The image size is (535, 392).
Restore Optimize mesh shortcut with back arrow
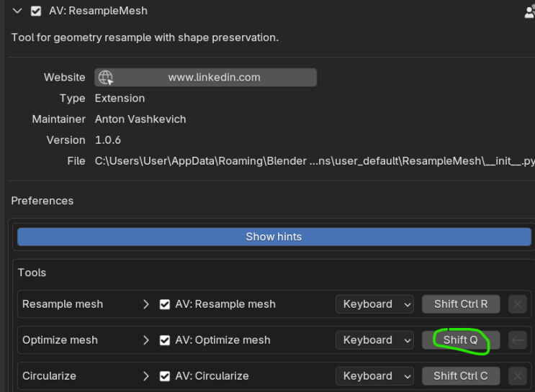(x=517, y=340)
